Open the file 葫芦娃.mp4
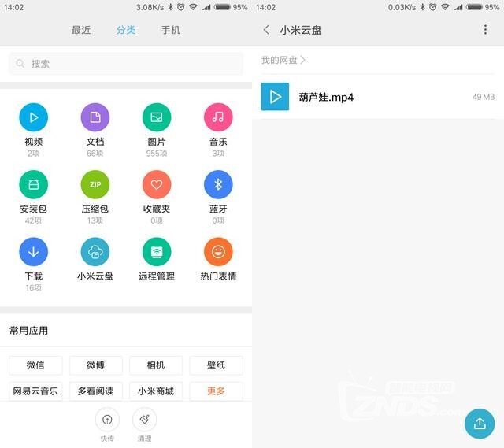Image resolution: width=504 pixels, height=448 pixels. click(x=378, y=97)
